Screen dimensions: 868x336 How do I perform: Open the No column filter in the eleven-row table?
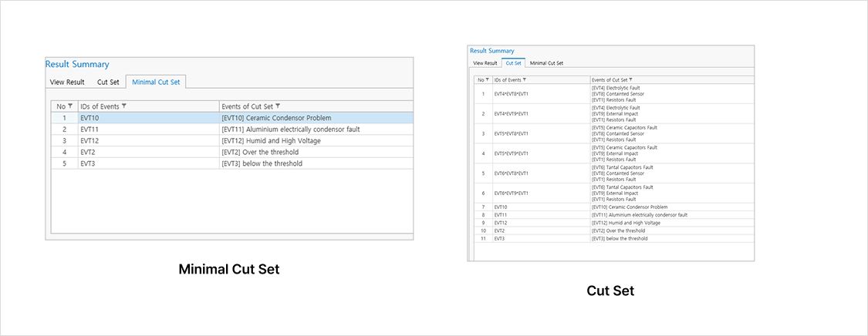pos(487,79)
